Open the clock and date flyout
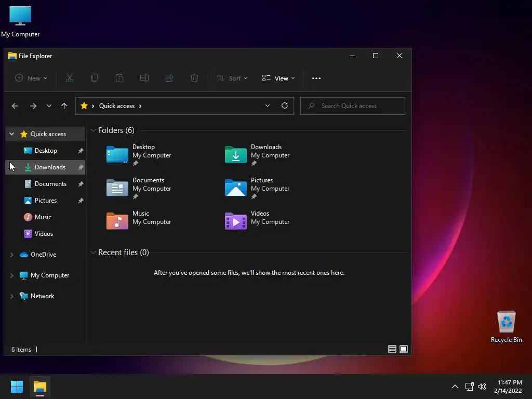 coord(508,387)
